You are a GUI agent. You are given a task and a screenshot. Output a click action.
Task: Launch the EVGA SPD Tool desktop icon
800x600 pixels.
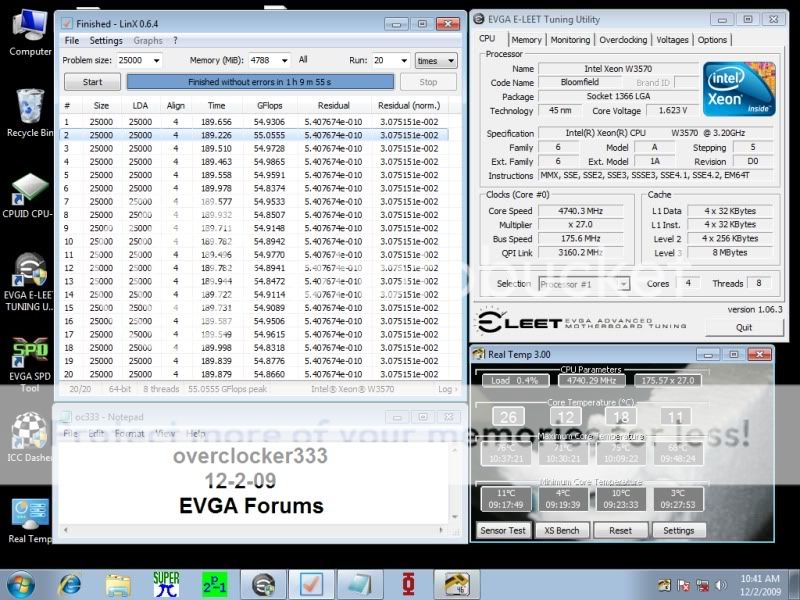tap(30, 353)
